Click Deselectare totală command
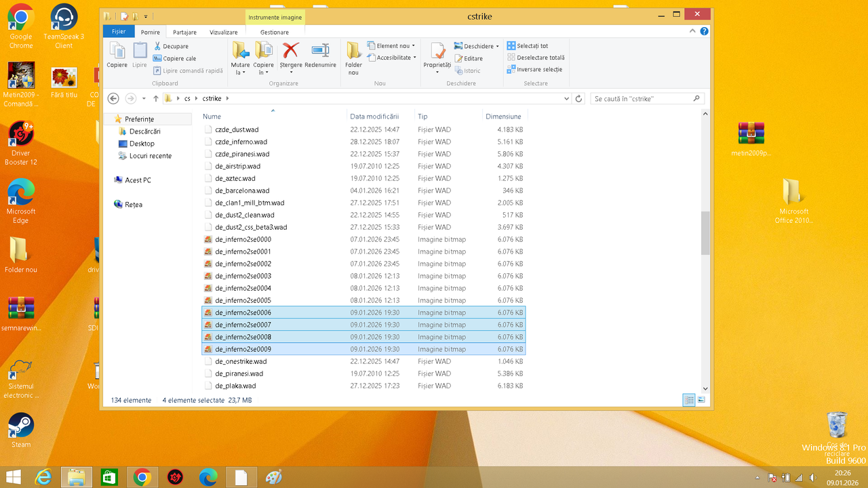The height and width of the screenshot is (488, 868). (536, 58)
